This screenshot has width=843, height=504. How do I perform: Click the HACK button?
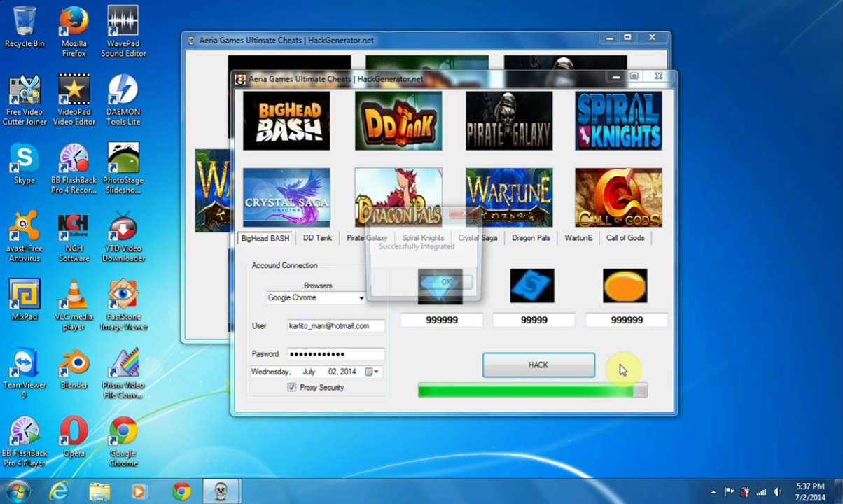pos(538,365)
